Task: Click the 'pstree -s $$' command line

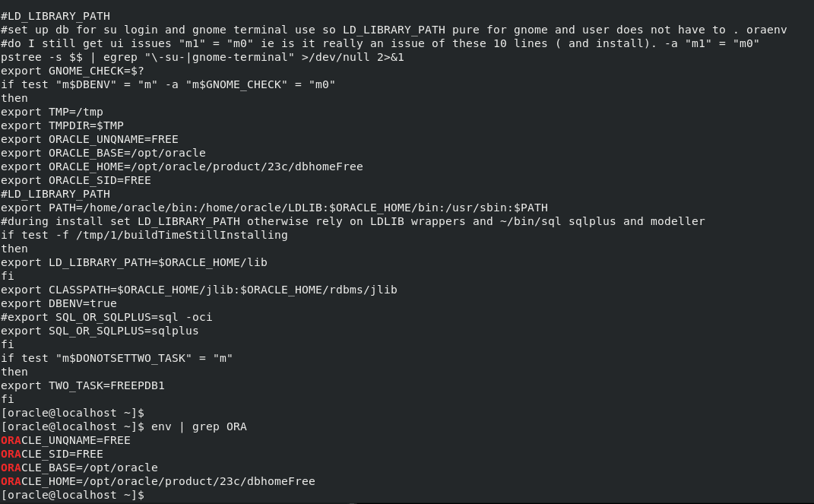Action: pyautogui.click(x=202, y=57)
